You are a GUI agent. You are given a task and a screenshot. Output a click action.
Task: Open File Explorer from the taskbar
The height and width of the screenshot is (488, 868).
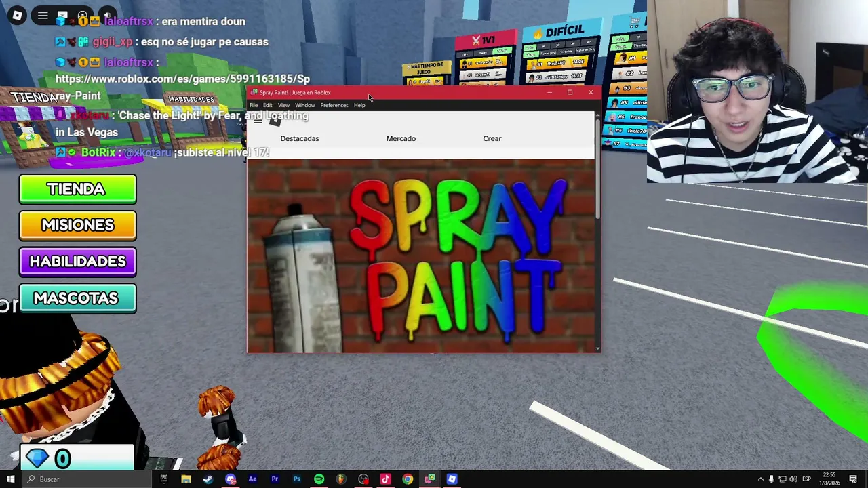186,479
